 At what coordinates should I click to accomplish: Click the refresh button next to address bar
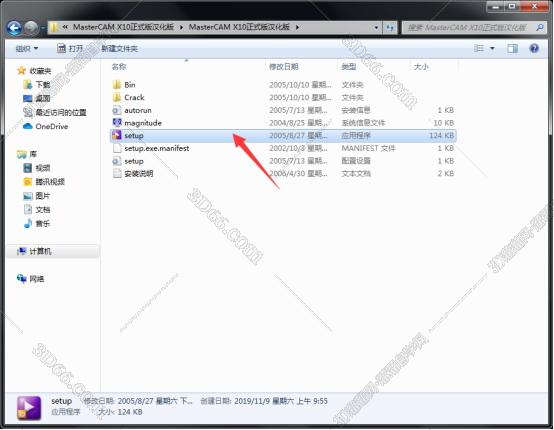[390, 28]
